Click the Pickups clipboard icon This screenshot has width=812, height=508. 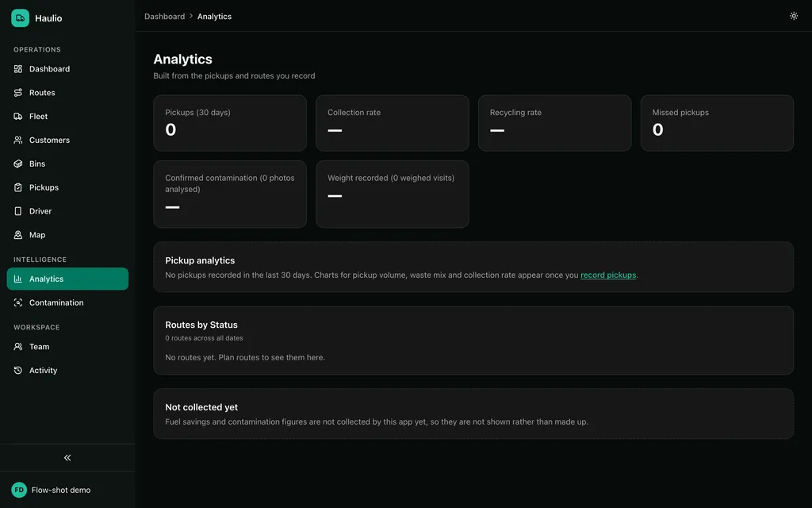(18, 187)
